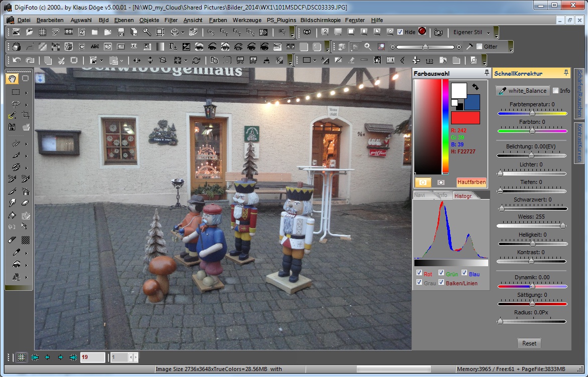Screen dimensions: 588x377
Task: Disable the Blau histogram channel
Action: pos(463,273)
